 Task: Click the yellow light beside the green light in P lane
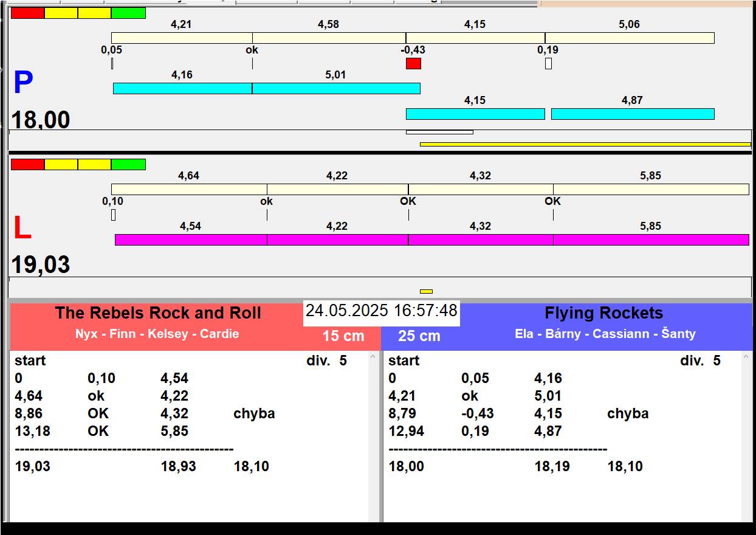tap(95, 13)
